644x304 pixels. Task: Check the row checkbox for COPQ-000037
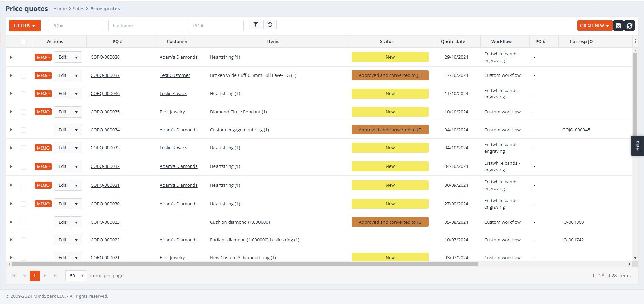coord(23,75)
